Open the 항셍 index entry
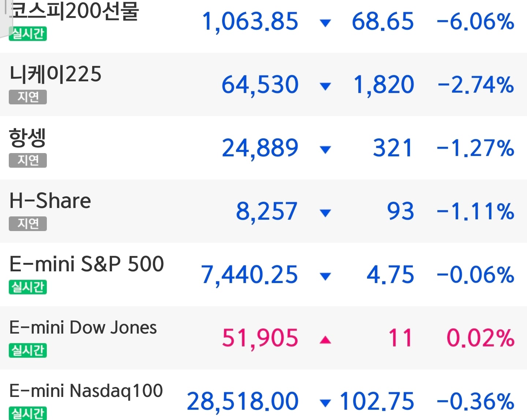 click(263, 148)
